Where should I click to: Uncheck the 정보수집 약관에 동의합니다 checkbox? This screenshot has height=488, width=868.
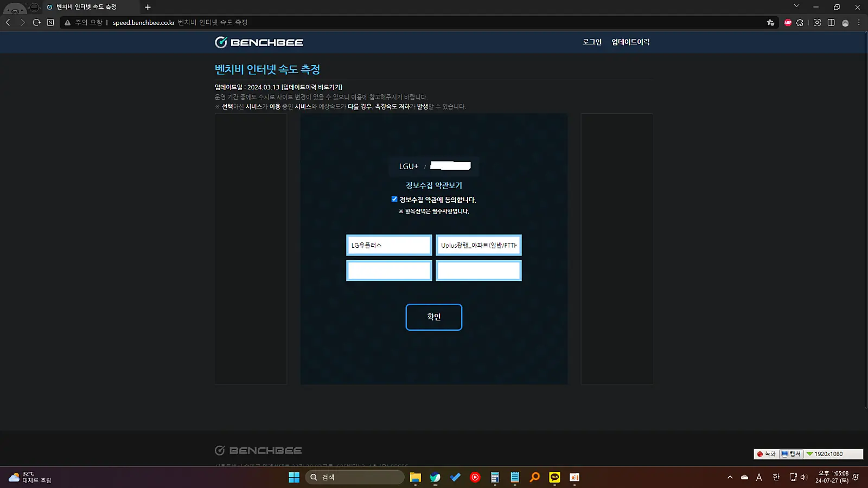394,199
